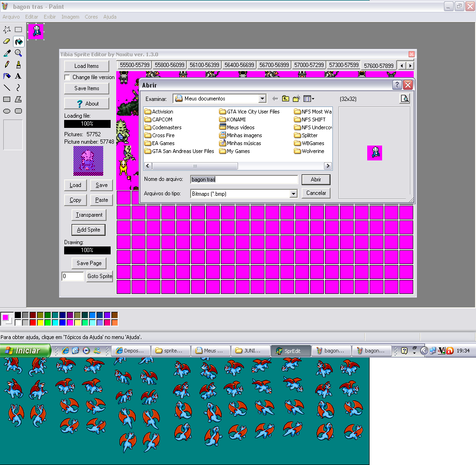Select the Brush tool in Paint
The width and height of the screenshot is (476, 465).
pyautogui.click(x=19, y=65)
